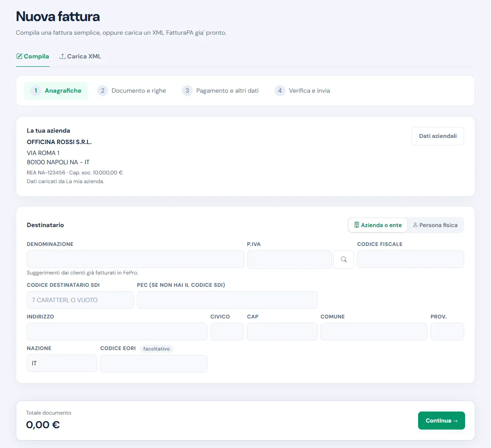Switch to the Carica XML tab
This screenshot has height=448, width=491.
click(x=80, y=56)
